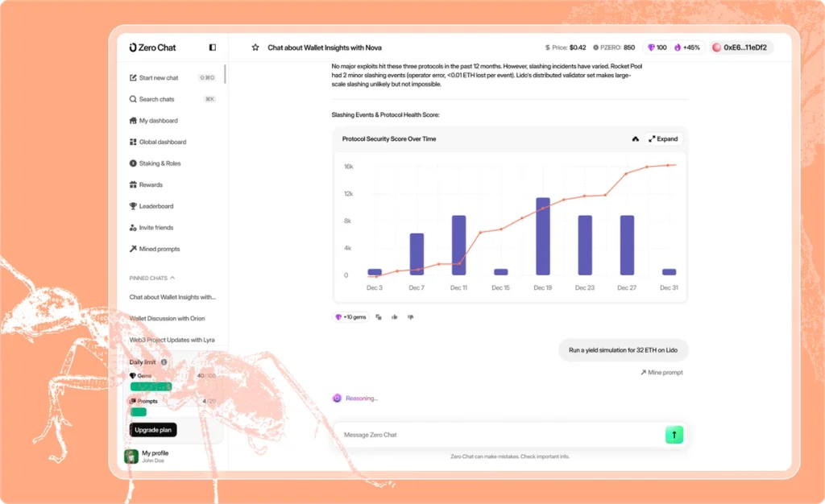This screenshot has width=825, height=504.
Task: Switch chart type using chart icon
Action: 635,138
